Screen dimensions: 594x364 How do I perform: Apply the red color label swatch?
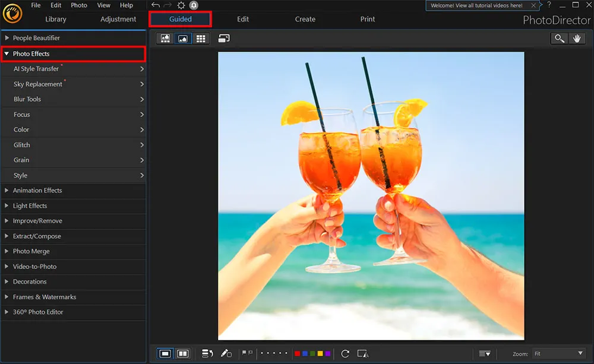point(298,353)
